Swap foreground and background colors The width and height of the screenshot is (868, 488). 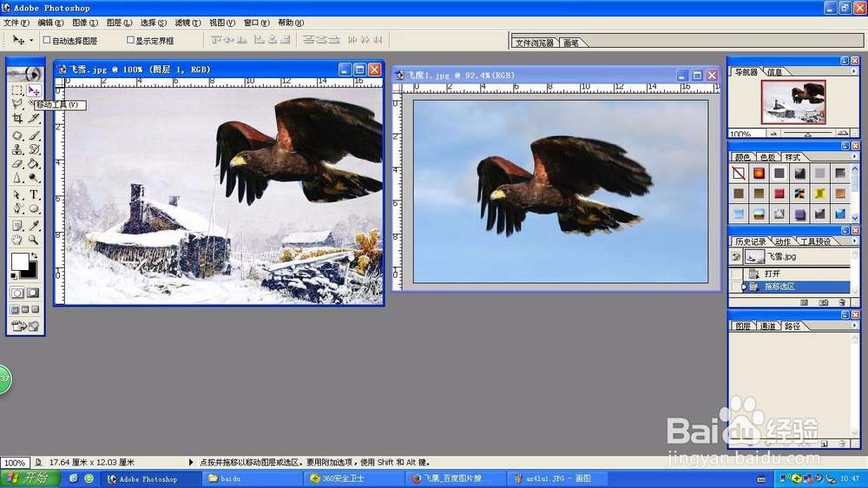[35, 255]
